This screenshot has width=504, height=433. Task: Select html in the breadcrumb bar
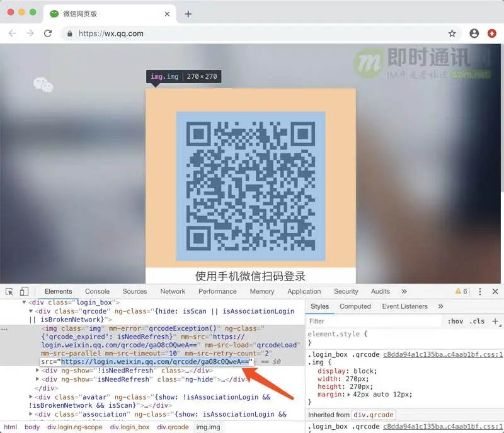10,427
